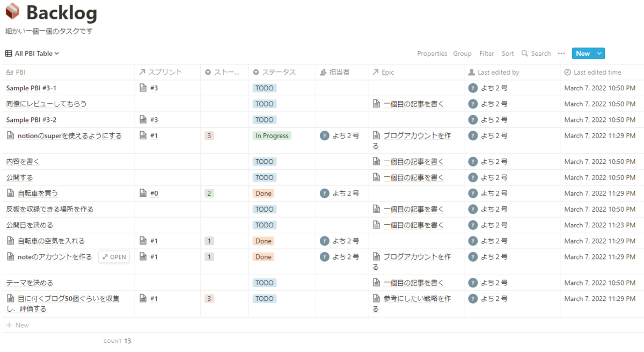The height and width of the screenshot is (352, 644).
Task: Click the blue New button
Action: pyautogui.click(x=583, y=53)
